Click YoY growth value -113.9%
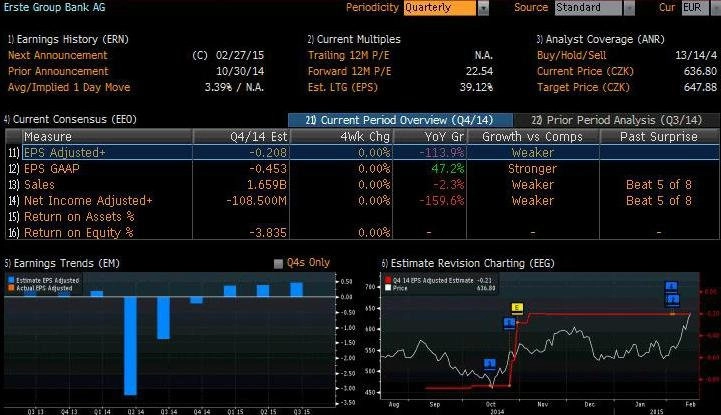Viewport: 721px width, 415px height. pos(441,153)
